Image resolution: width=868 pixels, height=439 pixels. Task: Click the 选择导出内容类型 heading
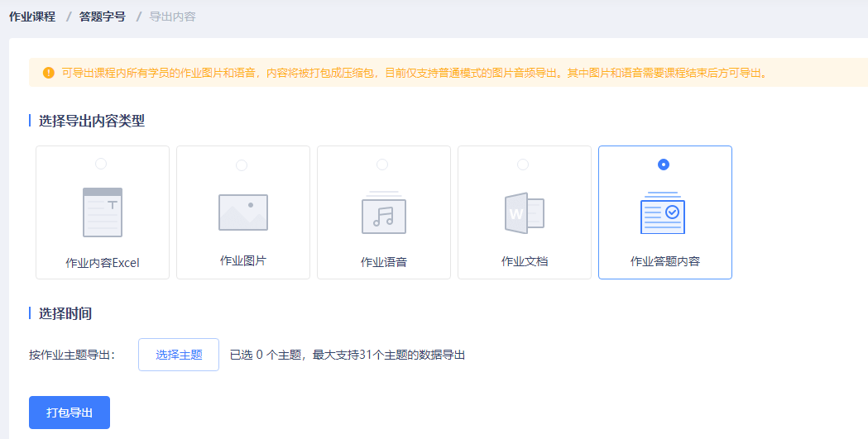92,121
